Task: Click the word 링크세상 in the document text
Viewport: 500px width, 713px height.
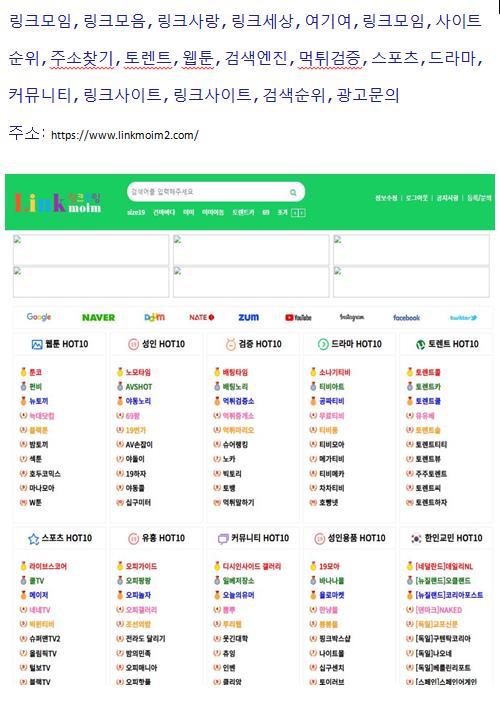Action: point(262,21)
